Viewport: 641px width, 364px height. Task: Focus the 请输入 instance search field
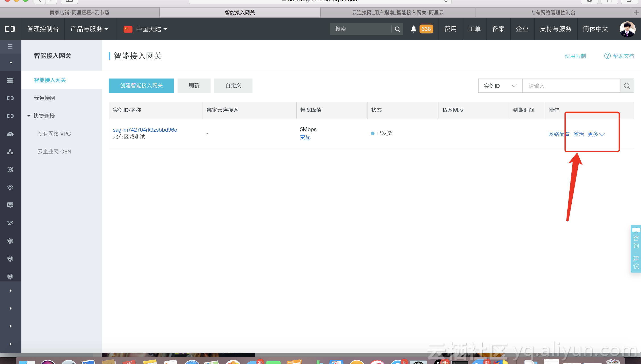(571, 86)
